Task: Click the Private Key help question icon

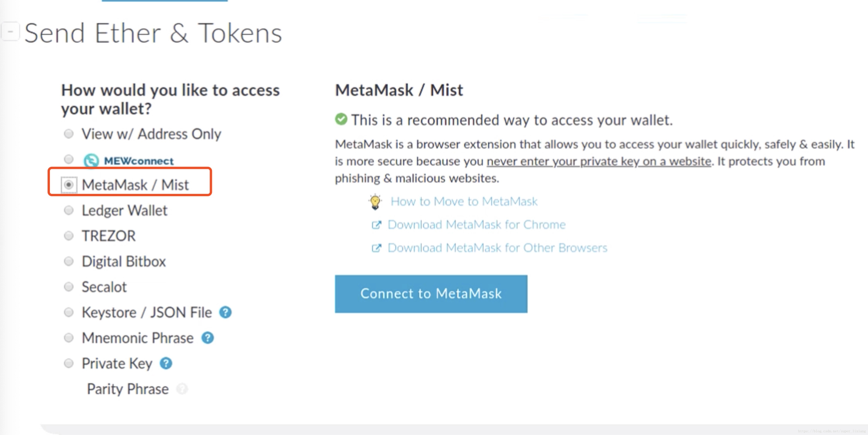Action: [x=166, y=364]
